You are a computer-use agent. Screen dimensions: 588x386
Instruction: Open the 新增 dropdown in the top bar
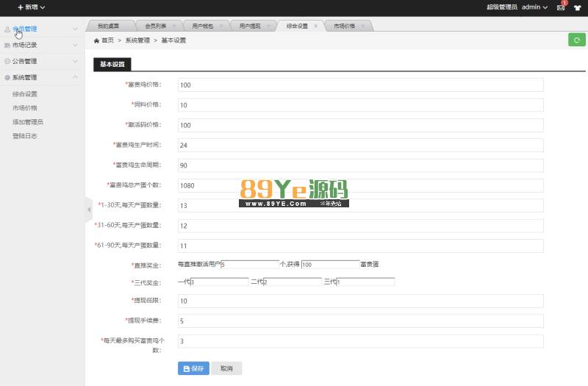pyautogui.click(x=32, y=7)
